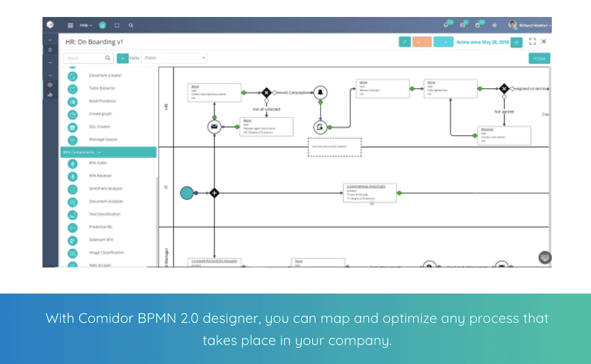Image resolution: width=591 pixels, height=364 pixels.
Task: Open the Richard user profile menu
Action: point(529,25)
